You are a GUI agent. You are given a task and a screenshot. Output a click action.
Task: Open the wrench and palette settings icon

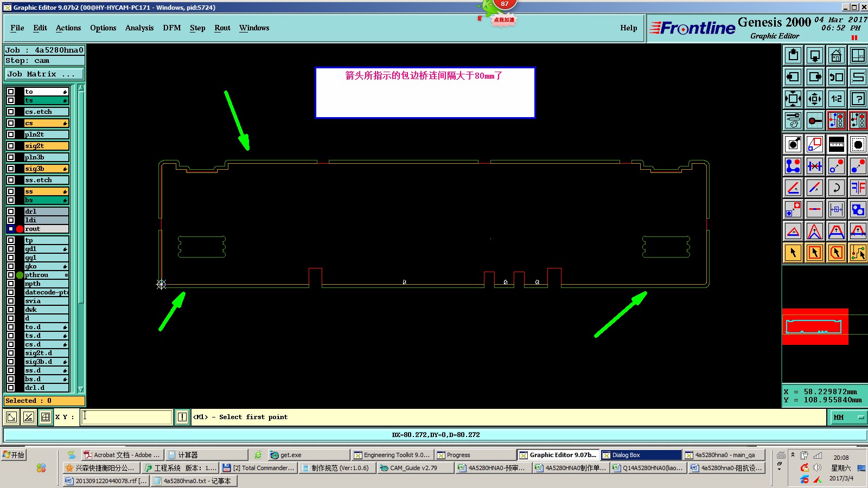tap(793, 120)
